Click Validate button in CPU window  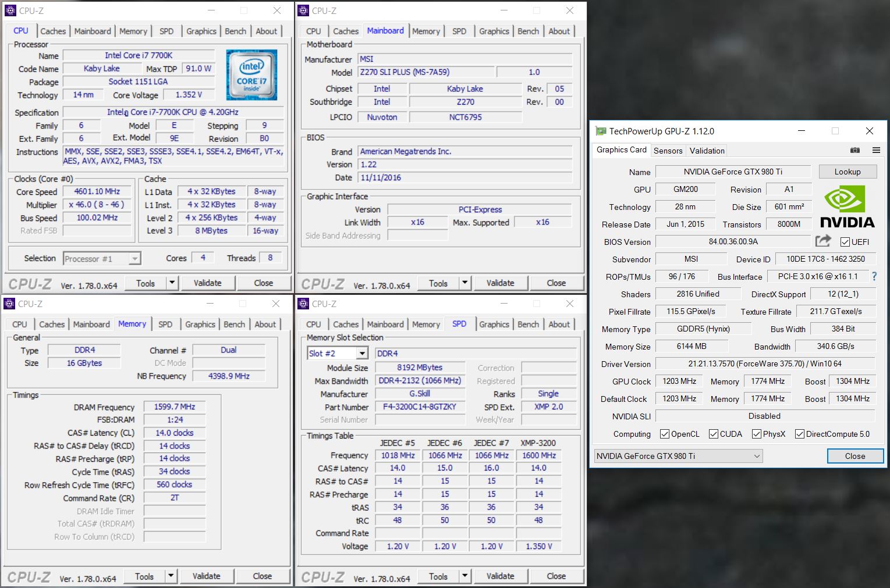tap(207, 283)
